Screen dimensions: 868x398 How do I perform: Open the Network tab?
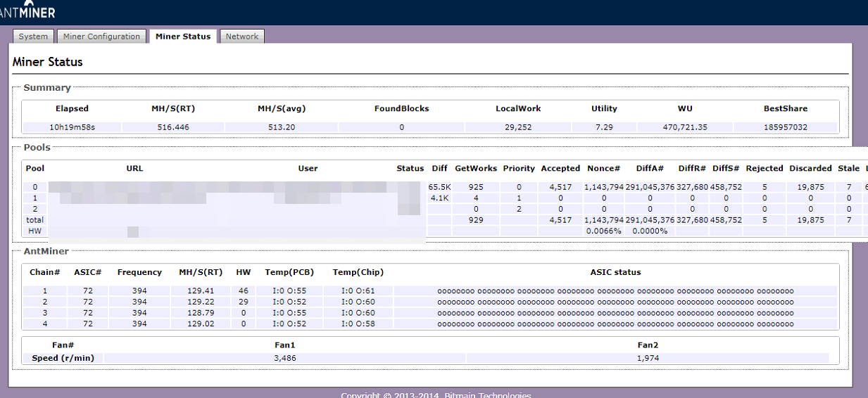coord(242,37)
